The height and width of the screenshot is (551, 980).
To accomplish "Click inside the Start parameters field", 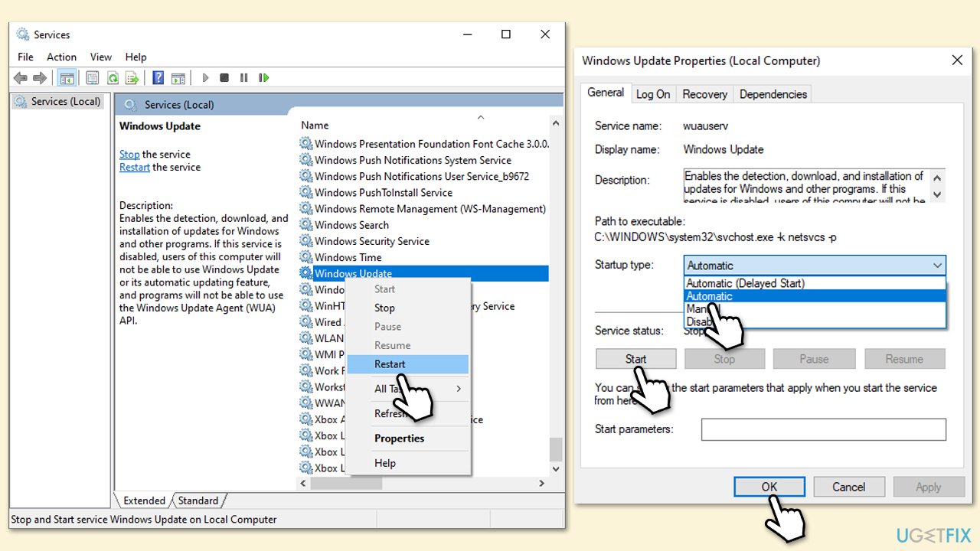I will pyautogui.click(x=823, y=429).
